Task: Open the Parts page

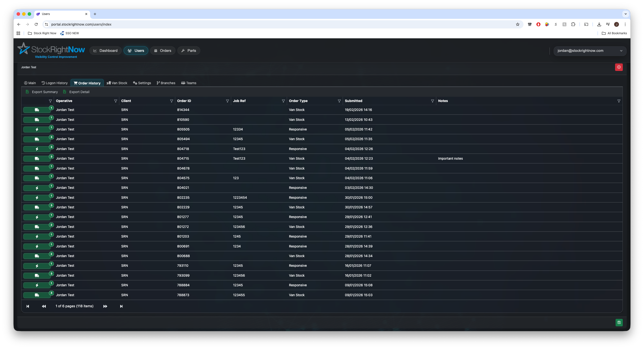Action: click(188, 51)
